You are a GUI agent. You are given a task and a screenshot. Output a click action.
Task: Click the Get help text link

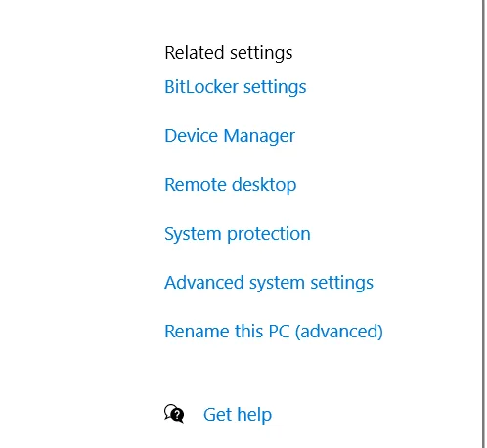[238, 415]
